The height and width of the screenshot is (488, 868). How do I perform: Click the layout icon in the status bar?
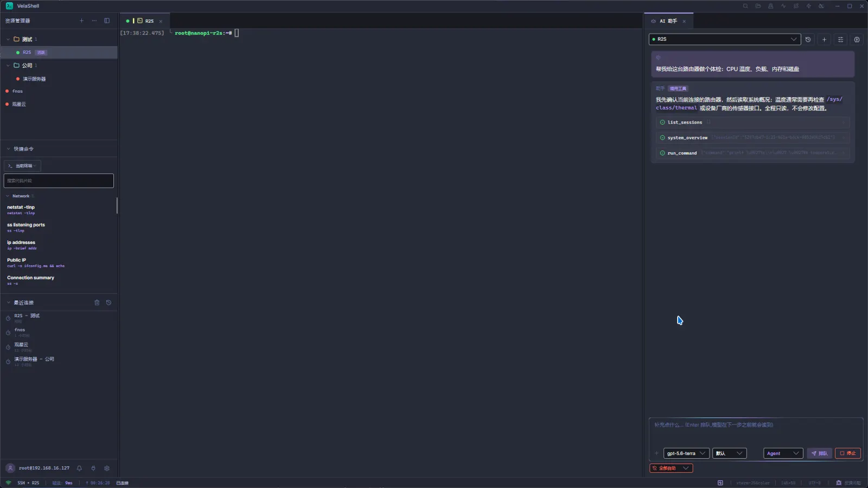pos(720,483)
